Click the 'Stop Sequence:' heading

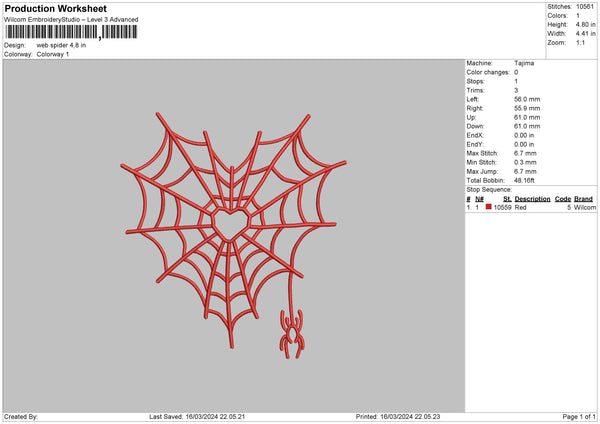click(489, 190)
